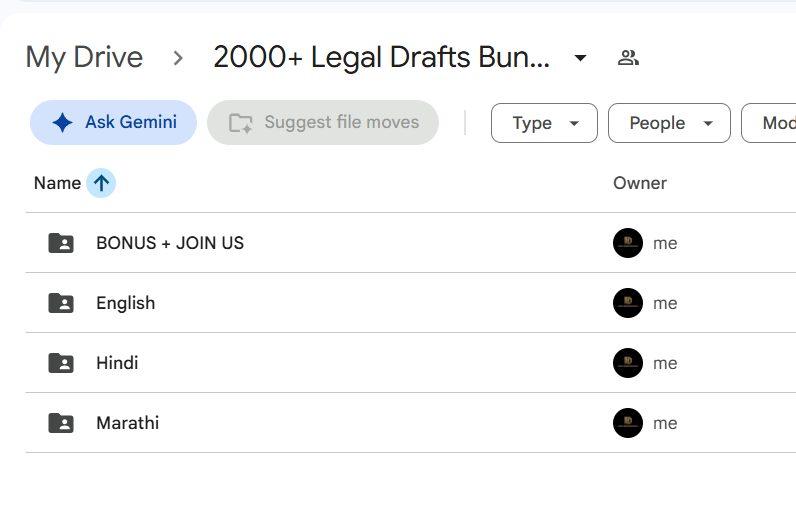This screenshot has height=524, width=796.
Task: Click the Suggest file moves folder icon
Action: click(241, 123)
